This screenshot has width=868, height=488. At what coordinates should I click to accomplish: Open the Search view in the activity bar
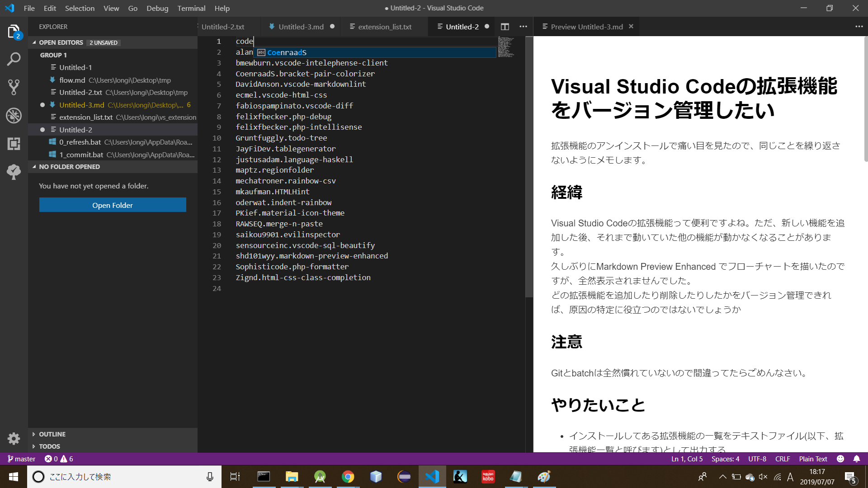(14, 59)
